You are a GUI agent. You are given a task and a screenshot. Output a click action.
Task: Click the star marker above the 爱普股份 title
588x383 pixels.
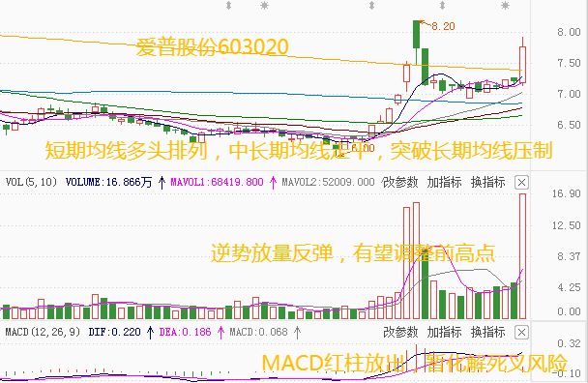264,5
